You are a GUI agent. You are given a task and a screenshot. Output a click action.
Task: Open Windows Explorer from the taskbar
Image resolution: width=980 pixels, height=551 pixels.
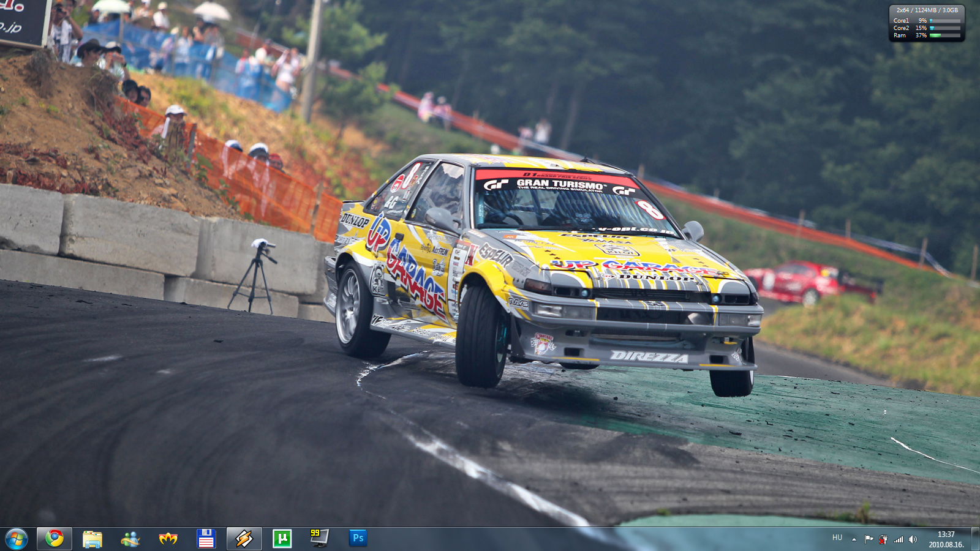[92, 539]
